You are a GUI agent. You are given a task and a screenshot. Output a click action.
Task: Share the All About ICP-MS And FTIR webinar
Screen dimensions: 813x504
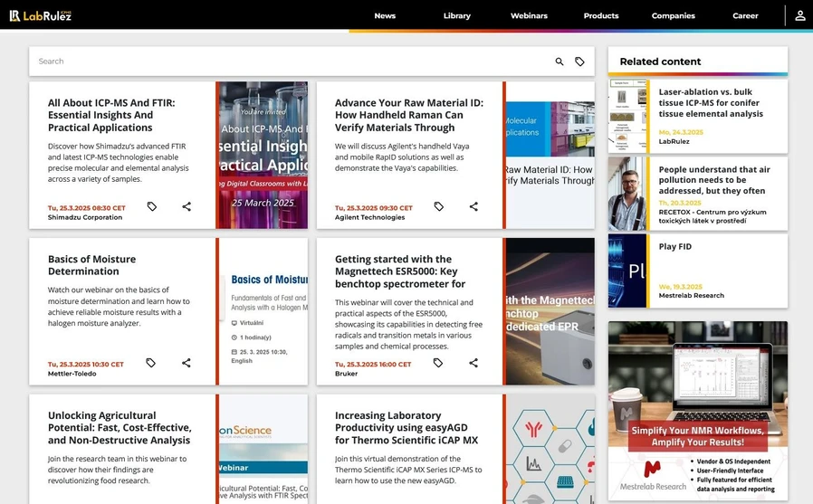[x=187, y=206]
